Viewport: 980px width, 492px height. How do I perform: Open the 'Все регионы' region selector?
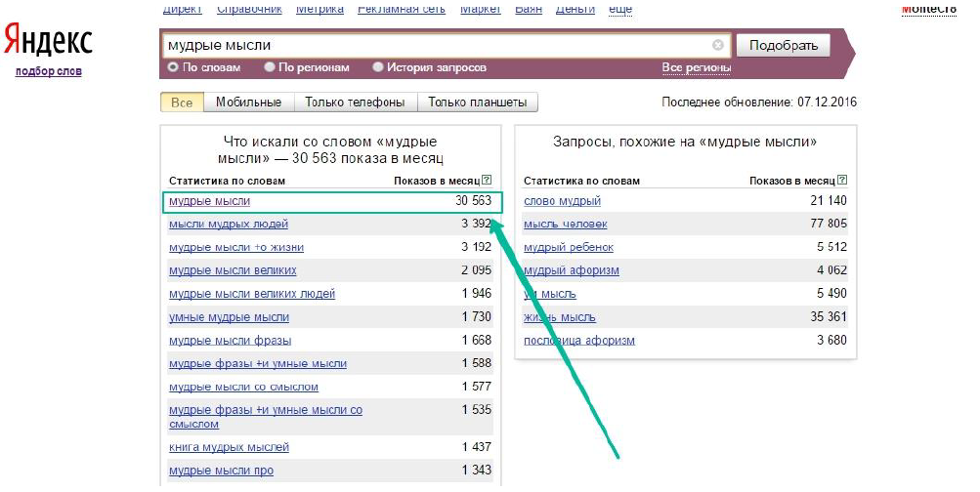(696, 67)
